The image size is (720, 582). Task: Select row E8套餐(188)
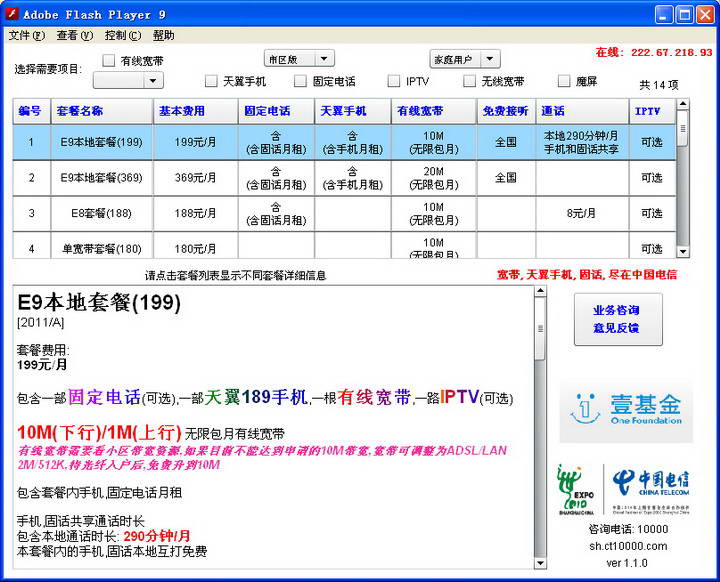click(344, 214)
